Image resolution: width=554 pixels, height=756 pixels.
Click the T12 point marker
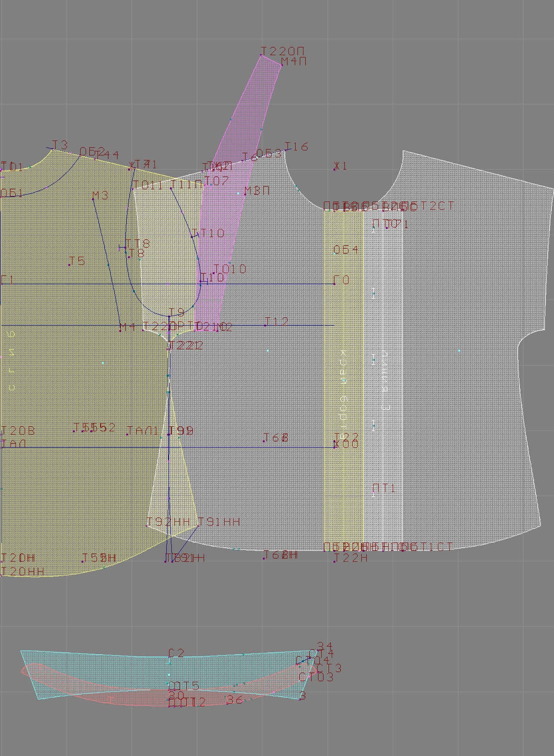pyautogui.click(x=266, y=325)
